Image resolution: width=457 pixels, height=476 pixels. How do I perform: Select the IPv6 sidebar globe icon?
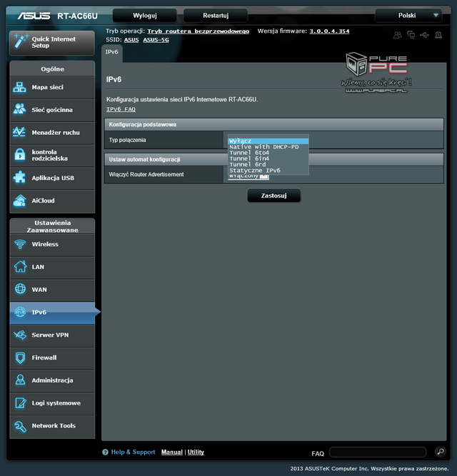pyautogui.click(x=20, y=312)
